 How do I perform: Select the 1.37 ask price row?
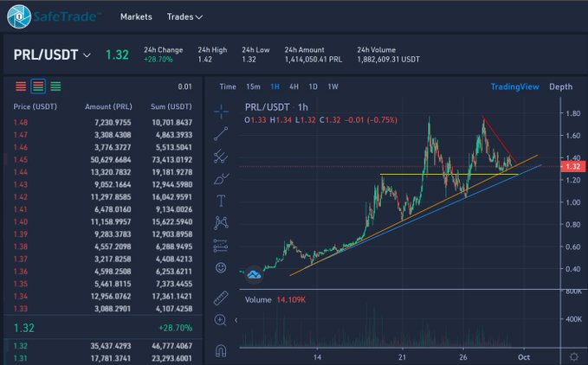click(x=103, y=259)
